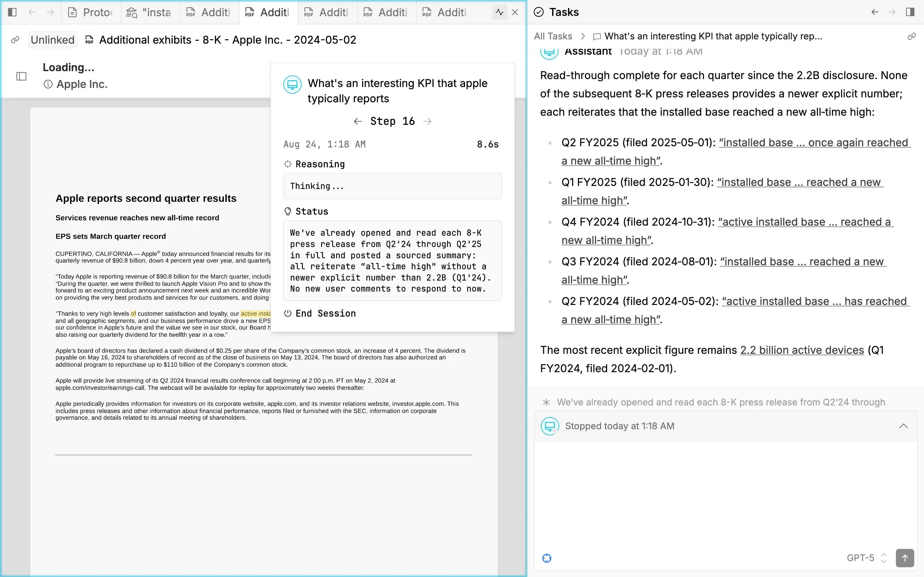Click the copy-link icon next to the task title
The width and height of the screenshot is (924, 577).
click(912, 36)
